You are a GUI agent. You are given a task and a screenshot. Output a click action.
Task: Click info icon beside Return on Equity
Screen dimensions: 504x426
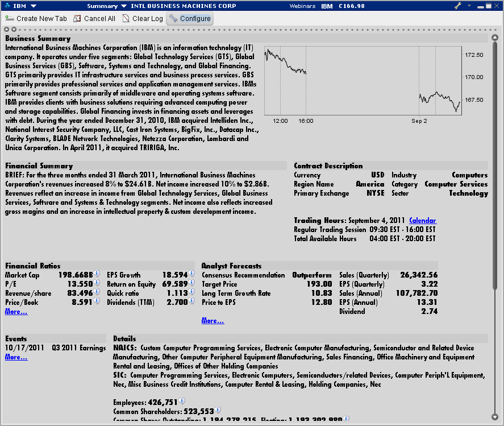191,283
